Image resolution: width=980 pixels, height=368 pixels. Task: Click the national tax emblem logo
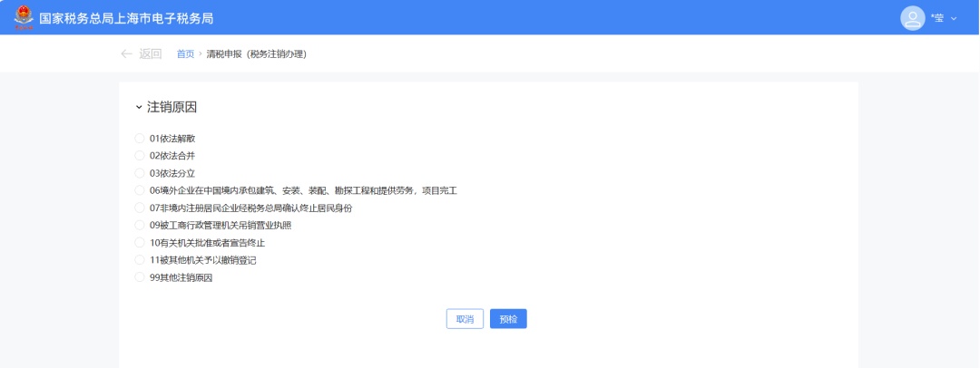click(23, 17)
